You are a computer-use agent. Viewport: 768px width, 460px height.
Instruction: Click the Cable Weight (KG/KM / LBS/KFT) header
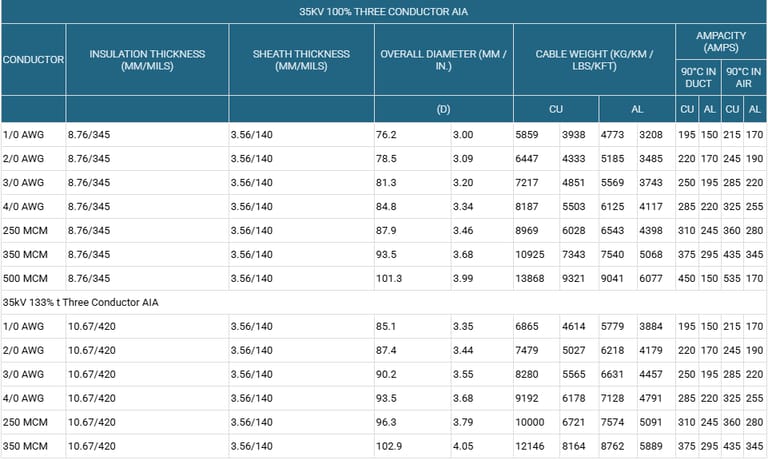(594, 59)
